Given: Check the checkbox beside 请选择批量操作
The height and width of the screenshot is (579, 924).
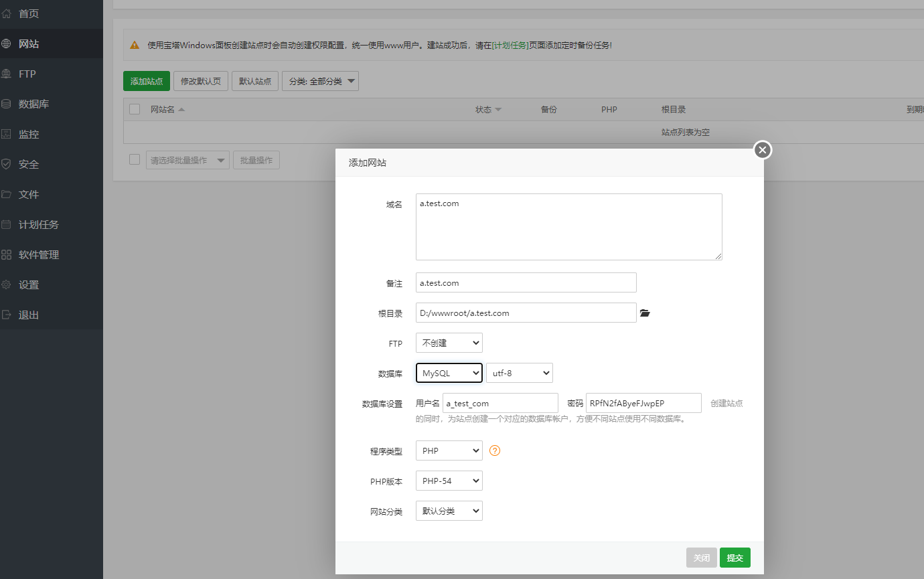Looking at the screenshot, I should pyautogui.click(x=135, y=159).
